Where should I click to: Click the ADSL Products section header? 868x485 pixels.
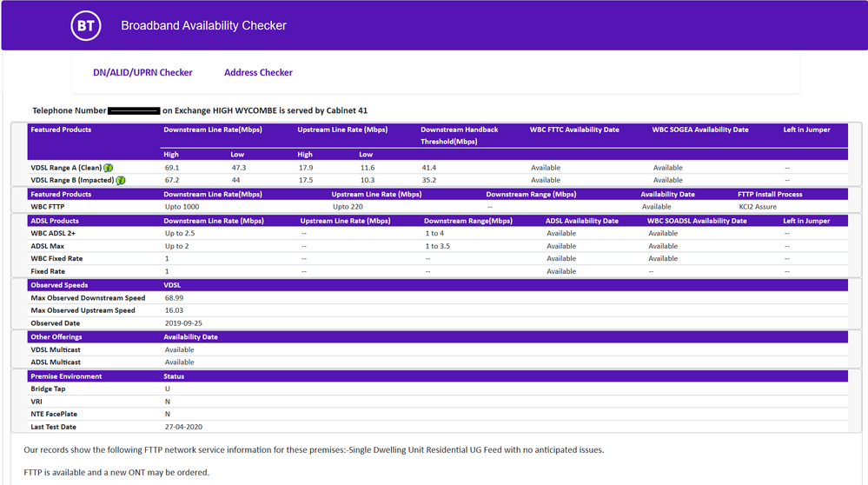pyautogui.click(x=54, y=221)
